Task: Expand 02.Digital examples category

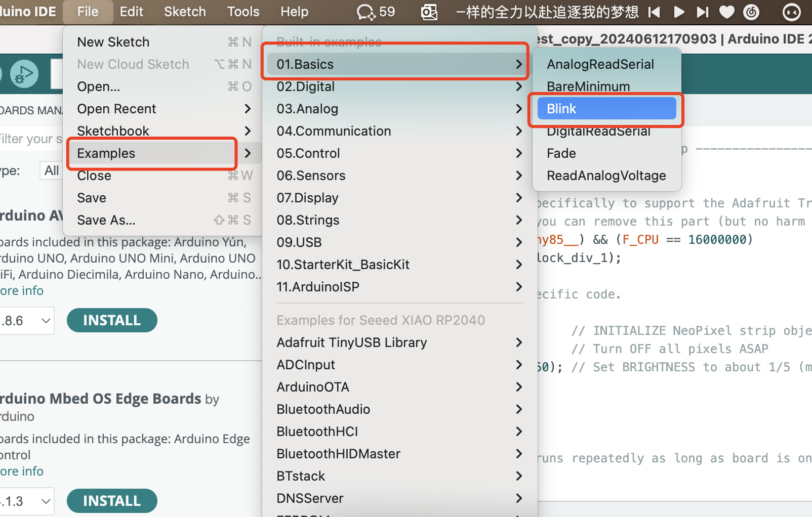Action: point(399,87)
